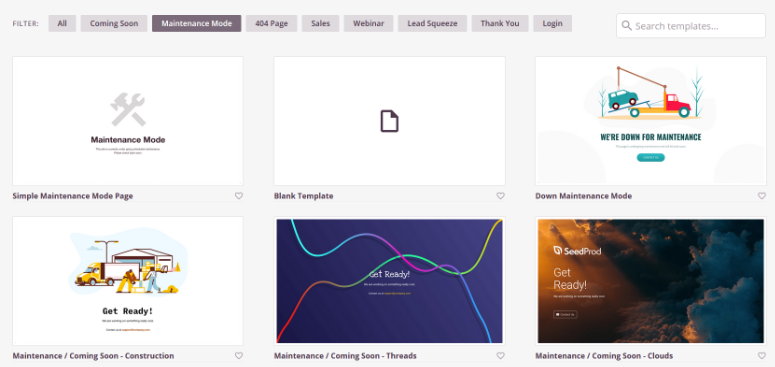This screenshot has width=775, height=367.
Task: Filter by Thank You pages
Action: click(500, 24)
